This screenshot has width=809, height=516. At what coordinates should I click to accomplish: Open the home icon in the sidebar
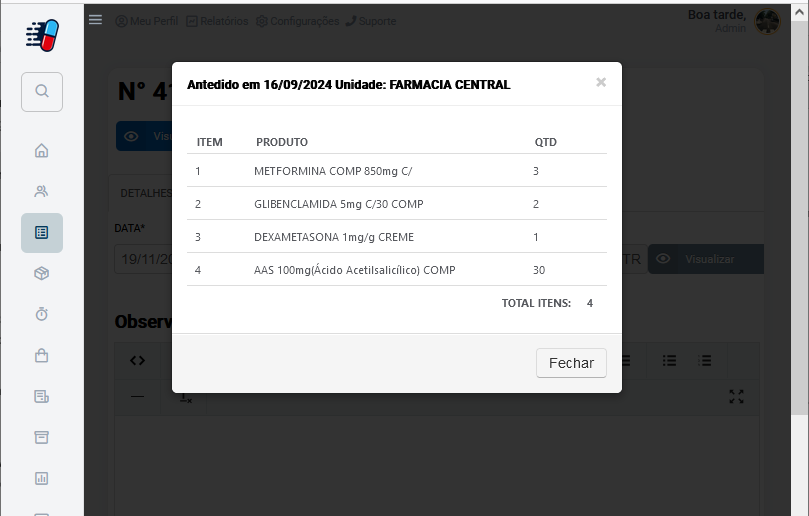(x=42, y=150)
